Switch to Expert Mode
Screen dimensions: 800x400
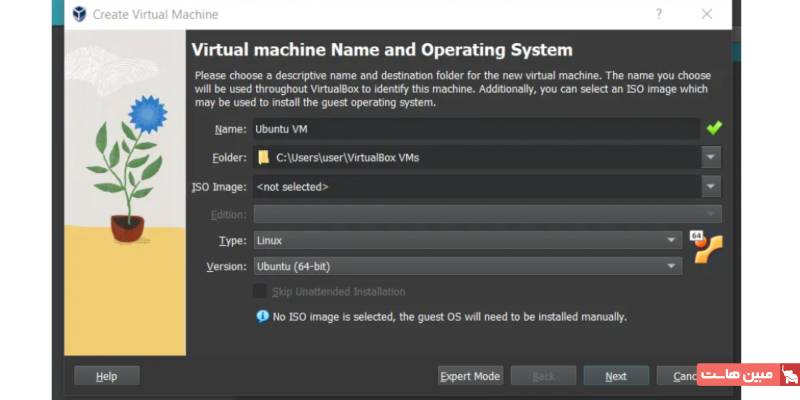click(470, 376)
